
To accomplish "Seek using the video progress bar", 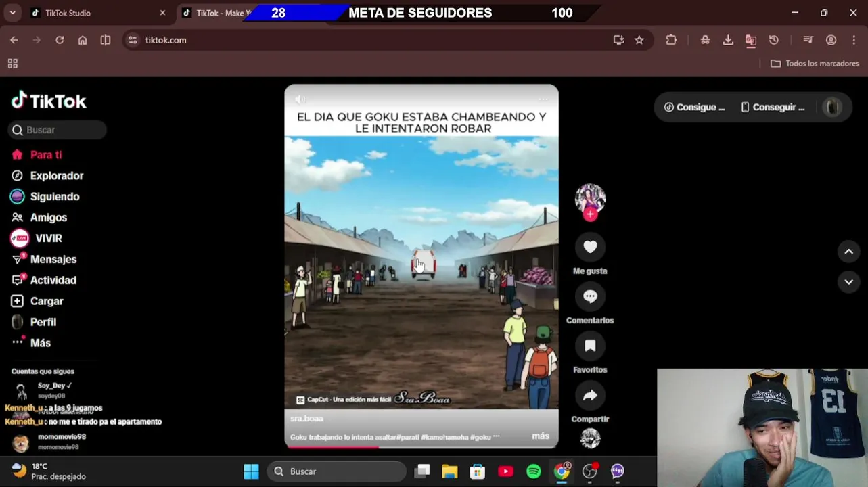I will (x=421, y=446).
